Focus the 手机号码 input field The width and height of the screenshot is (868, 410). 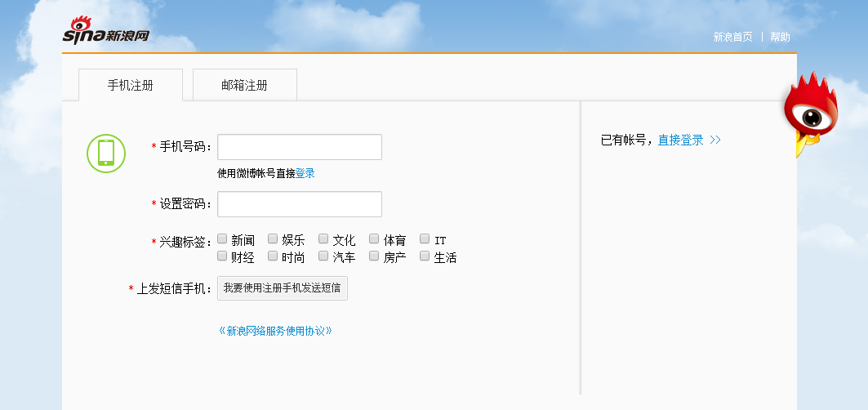tap(299, 147)
